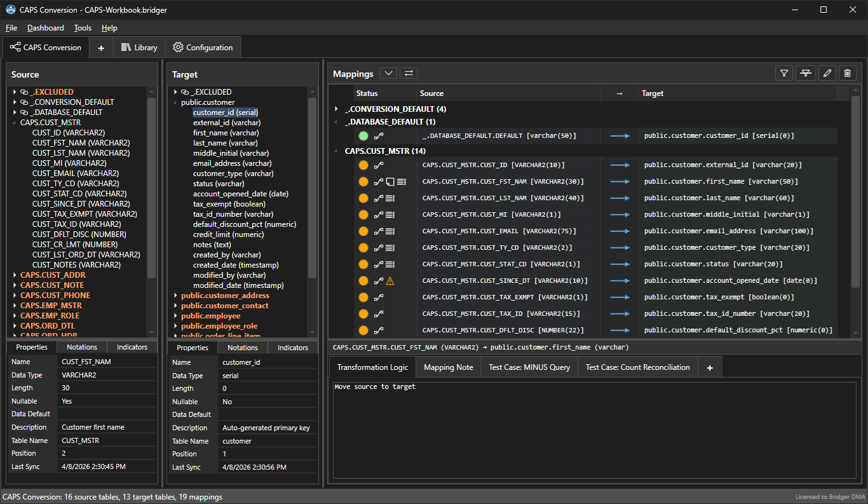The height and width of the screenshot is (504, 868).
Task: Click the CAPS Conversion tab diagram icon
Action: [15, 47]
